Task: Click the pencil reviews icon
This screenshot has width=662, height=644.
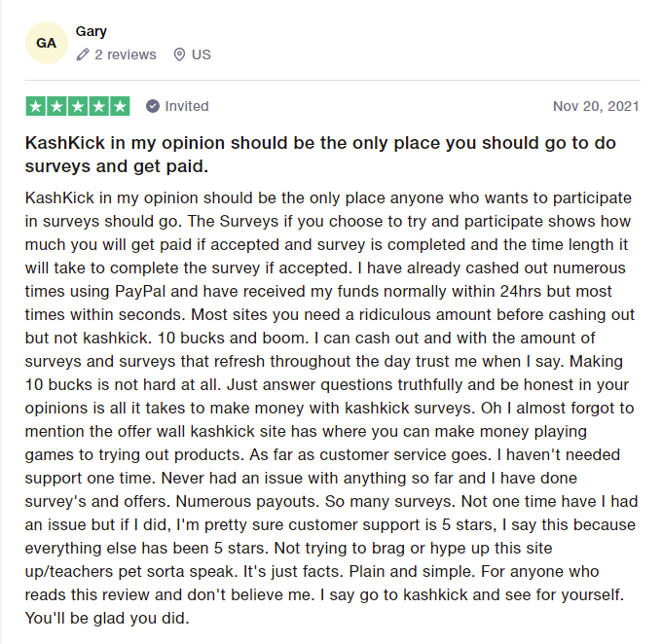Action: click(84, 54)
